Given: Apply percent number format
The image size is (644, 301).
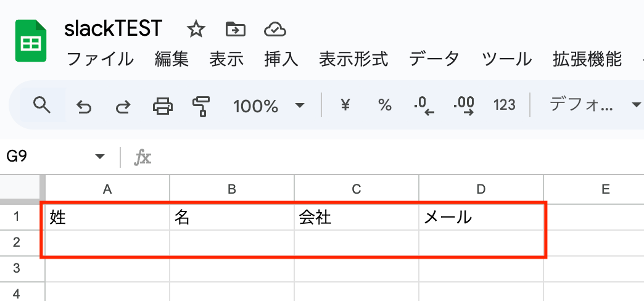Looking at the screenshot, I should click(x=385, y=105).
